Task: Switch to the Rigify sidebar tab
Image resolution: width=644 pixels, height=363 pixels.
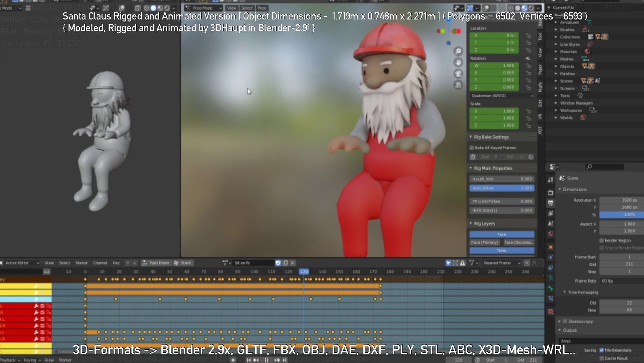Action: 540,87
